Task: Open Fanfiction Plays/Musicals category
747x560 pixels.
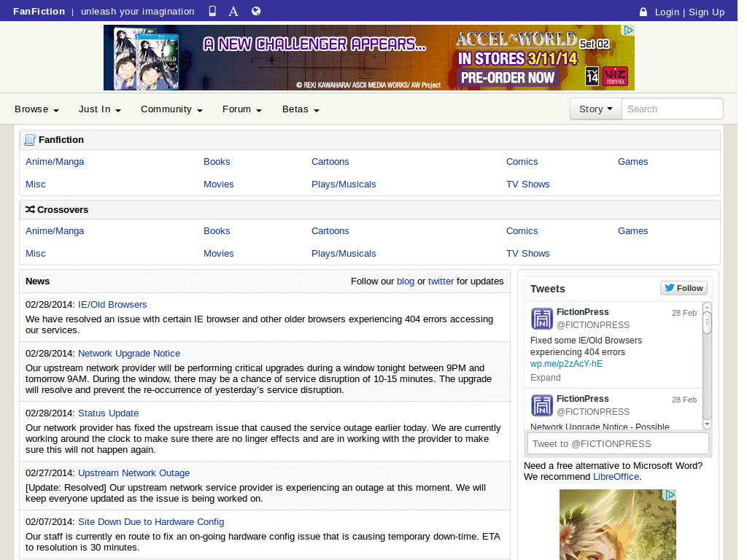Action: pos(344,184)
